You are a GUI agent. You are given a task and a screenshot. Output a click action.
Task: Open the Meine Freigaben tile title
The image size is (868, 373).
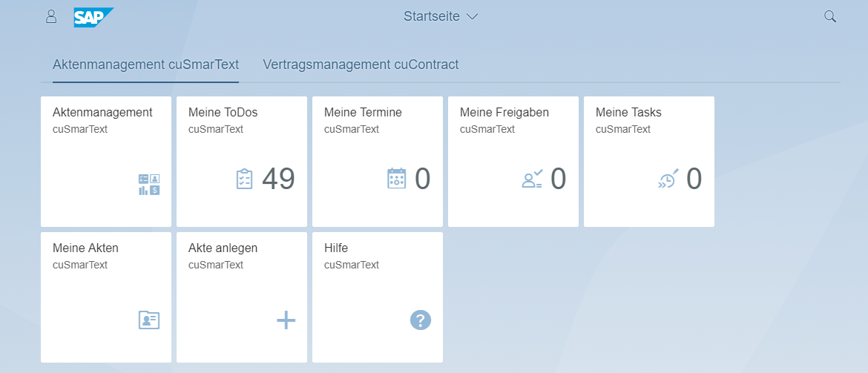click(x=504, y=112)
